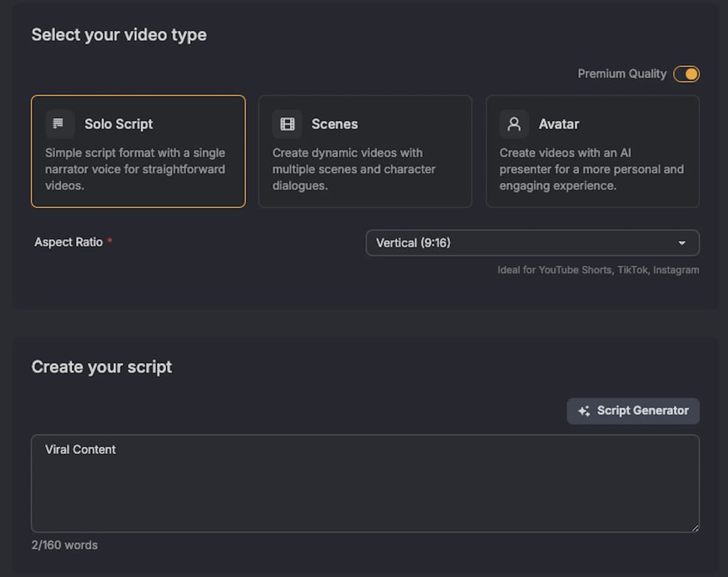Screen dimensions: 728x577
Task: Click the aspect ratio dropdown caret arrow
Action: (x=682, y=243)
